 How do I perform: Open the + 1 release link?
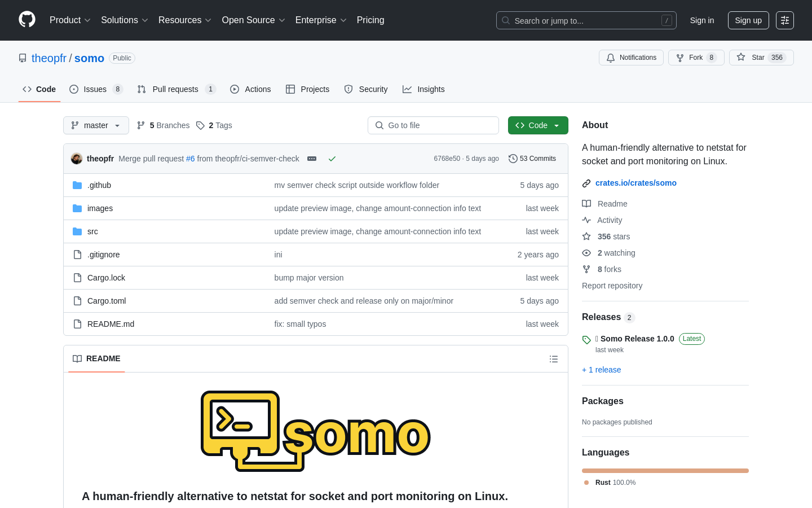tap(601, 370)
